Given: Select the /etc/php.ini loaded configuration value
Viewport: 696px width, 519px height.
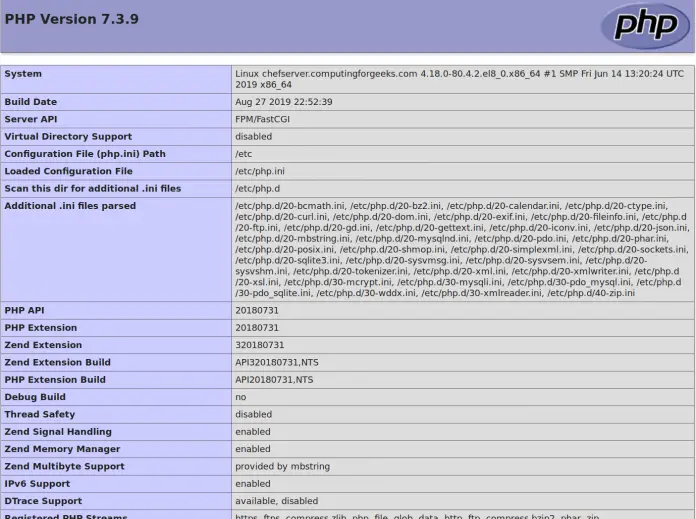Looking at the screenshot, I should (x=260, y=171).
